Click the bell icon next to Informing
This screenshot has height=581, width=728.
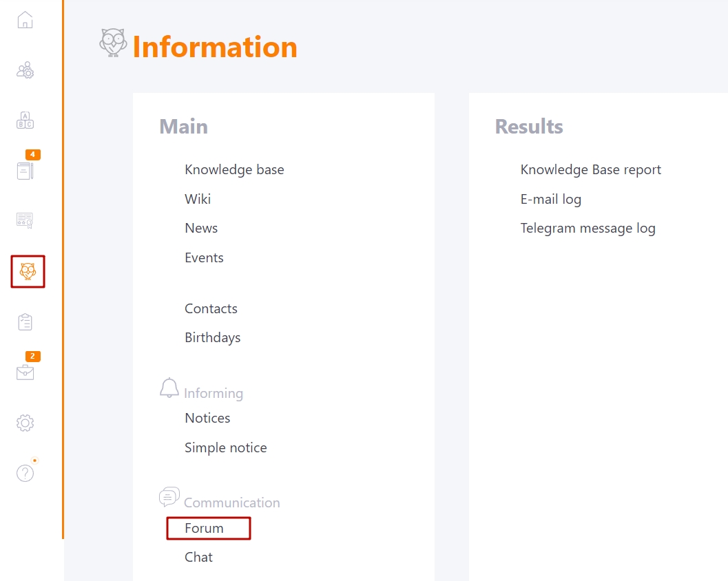[x=169, y=388]
